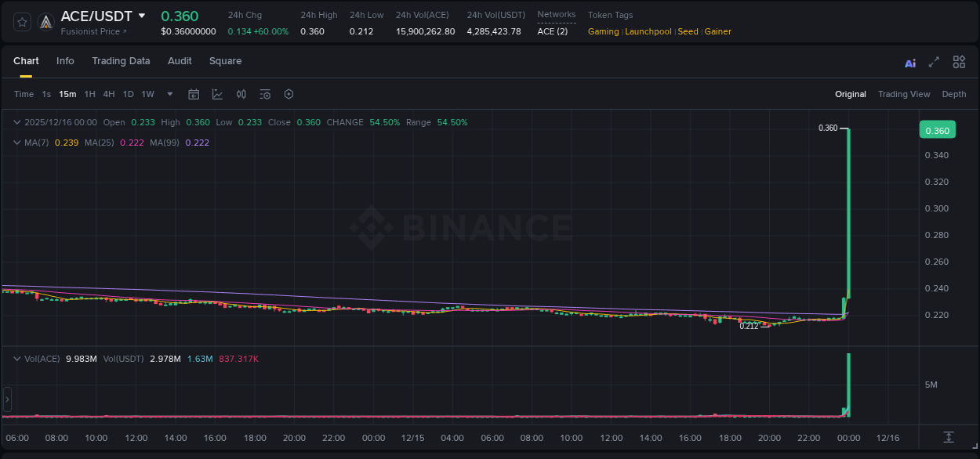This screenshot has width=980, height=459.
Task: Open the date range calendar icon
Action: click(x=194, y=94)
